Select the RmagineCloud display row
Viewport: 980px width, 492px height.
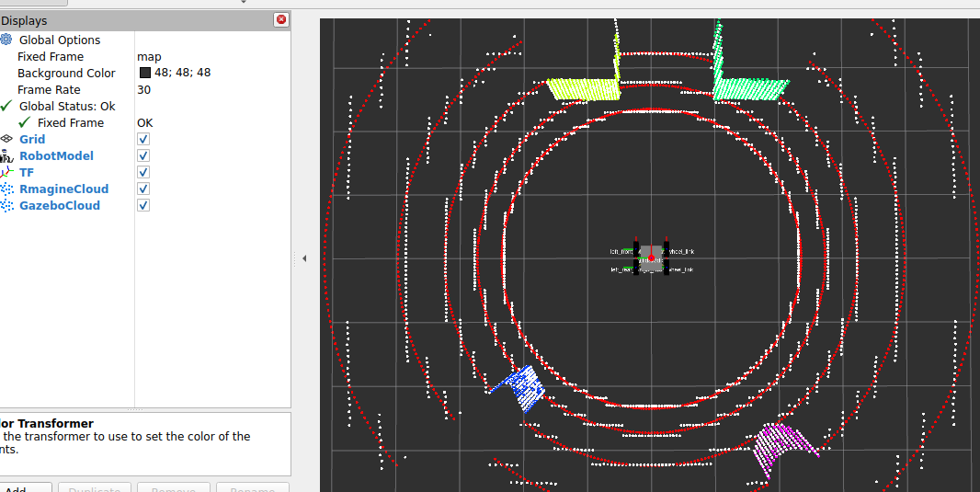145,189
